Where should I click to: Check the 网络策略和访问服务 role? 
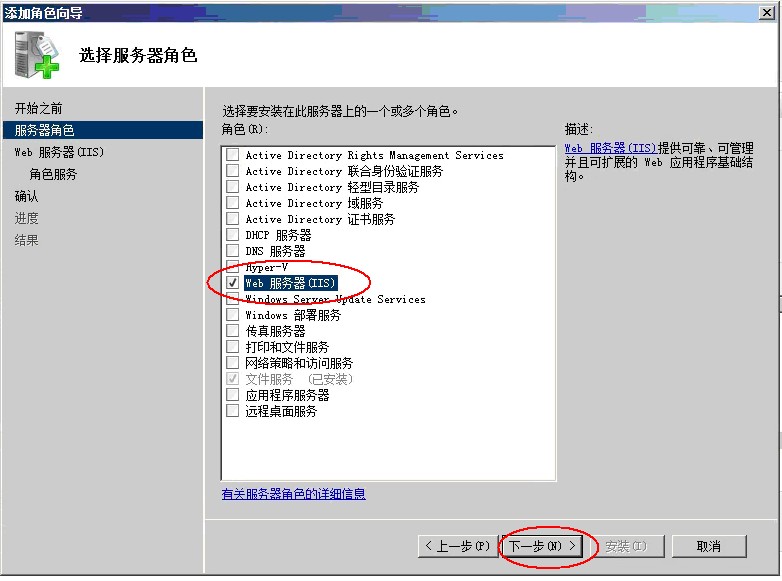(232, 363)
